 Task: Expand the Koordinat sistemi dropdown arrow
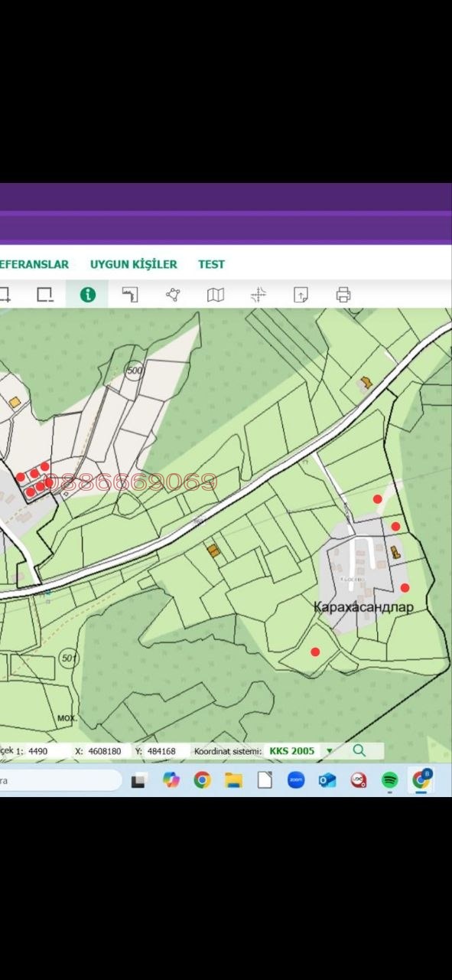click(330, 752)
